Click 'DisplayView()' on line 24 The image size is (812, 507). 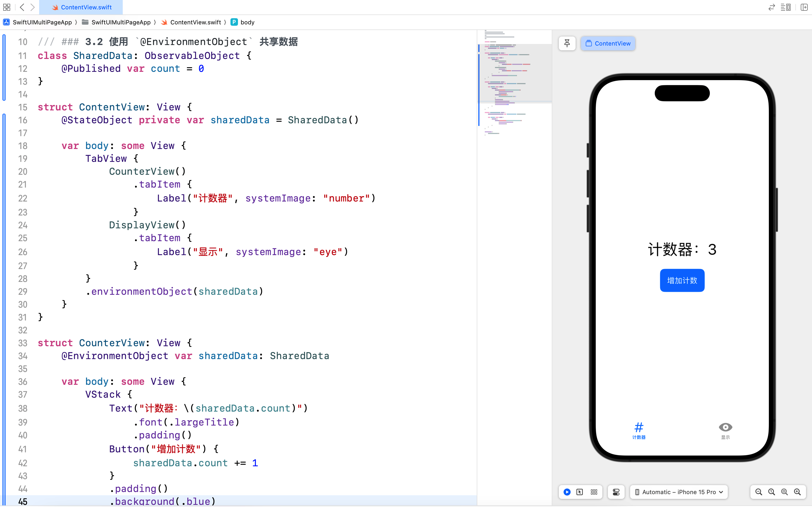147,225
